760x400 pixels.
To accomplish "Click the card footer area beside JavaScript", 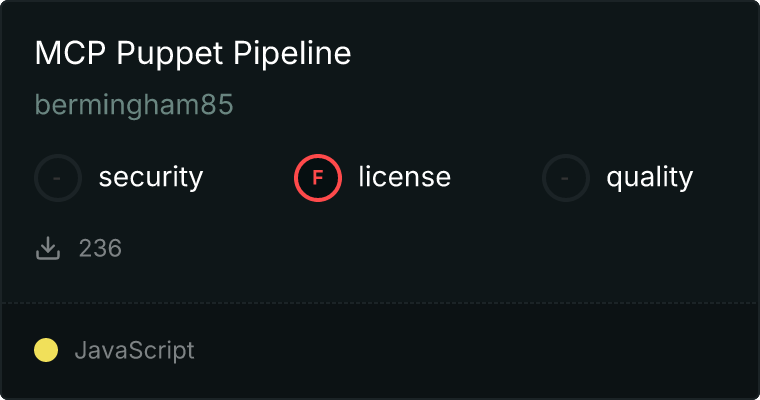I will [x=480, y=351].
